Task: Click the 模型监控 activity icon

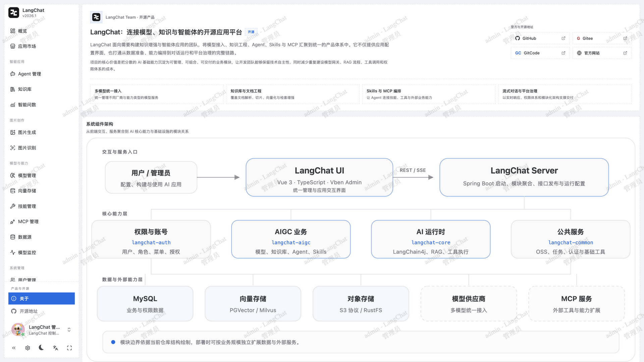Action: (13, 252)
